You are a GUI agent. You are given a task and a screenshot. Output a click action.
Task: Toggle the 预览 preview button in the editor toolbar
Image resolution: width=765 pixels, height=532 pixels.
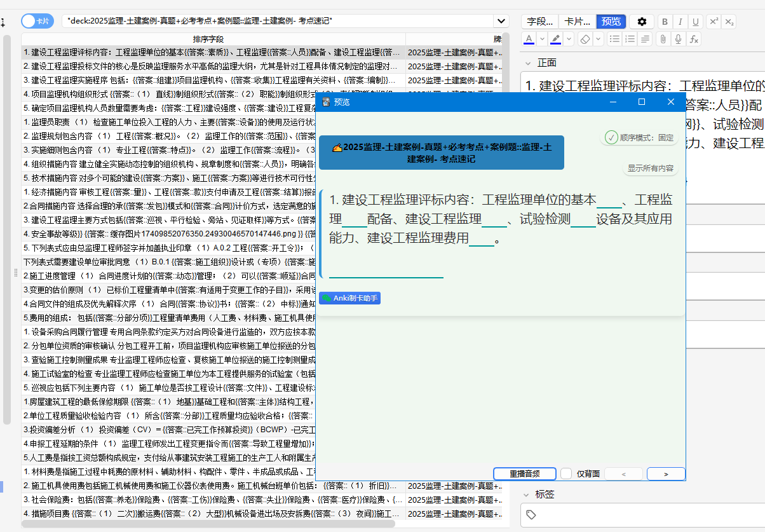[x=611, y=22]
